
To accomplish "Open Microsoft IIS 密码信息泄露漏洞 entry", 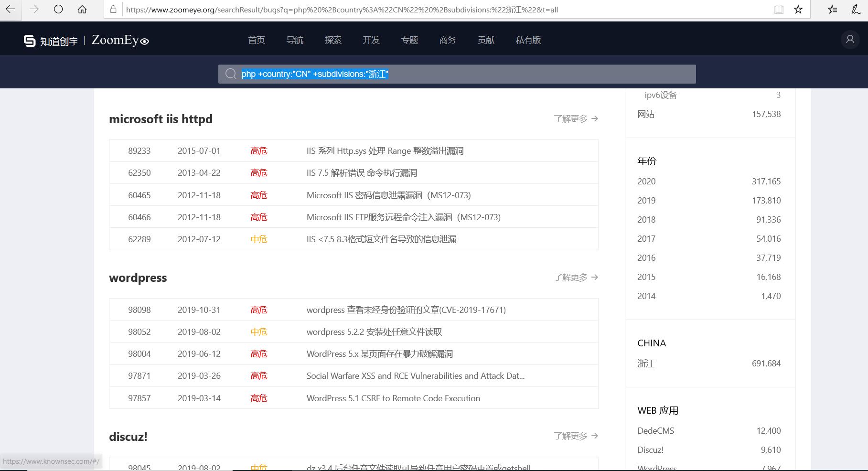I will pyautogui.click(x=389, y=195).
